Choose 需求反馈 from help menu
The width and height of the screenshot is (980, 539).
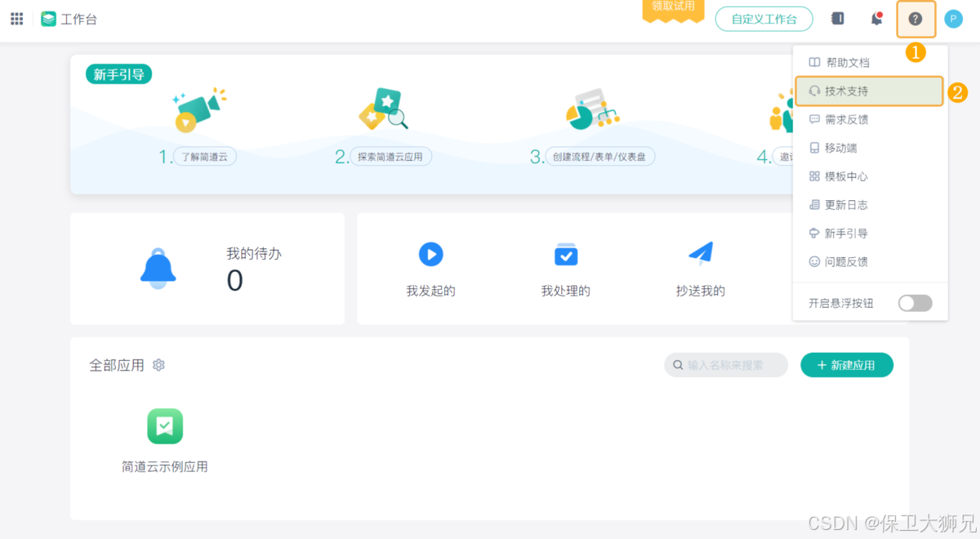(x=870, y=119)
